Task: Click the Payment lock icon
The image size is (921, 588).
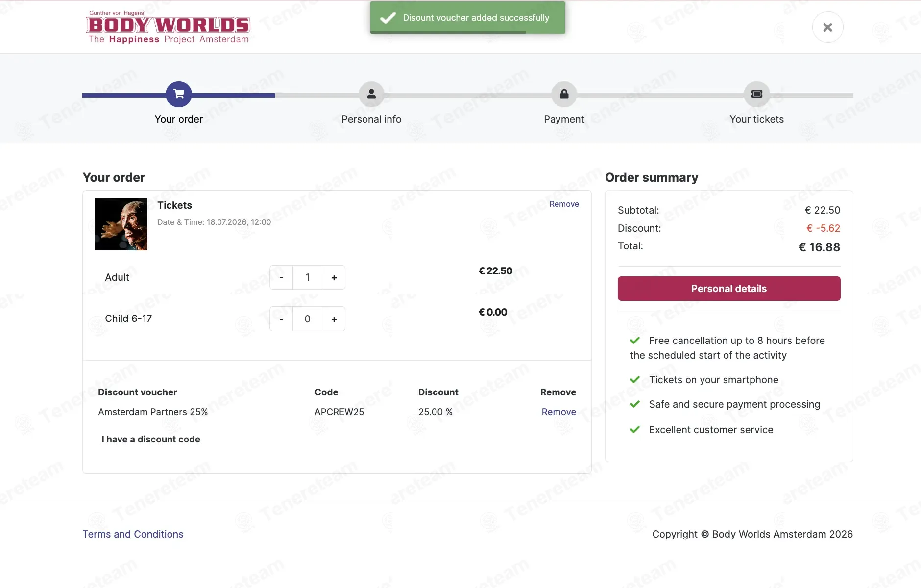Action: point(564,94)
